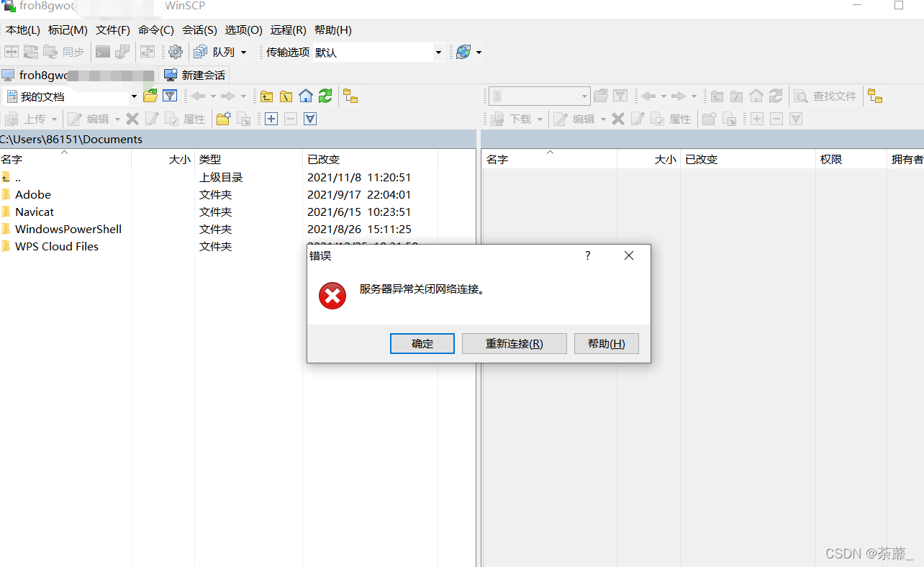Viewport: 924px width, 567px height.
Task: Create new folder in local panel
Action: [x=224, y=119]
